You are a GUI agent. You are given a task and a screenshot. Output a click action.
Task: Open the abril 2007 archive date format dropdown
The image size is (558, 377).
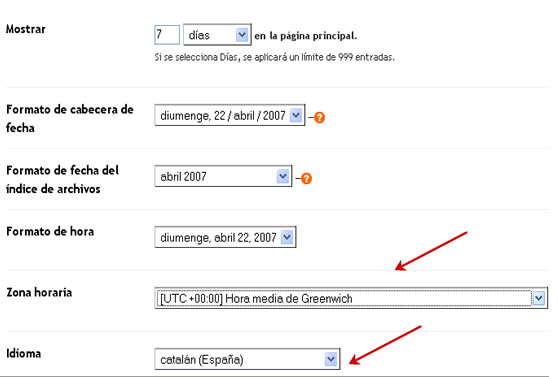tap(223, 176)
